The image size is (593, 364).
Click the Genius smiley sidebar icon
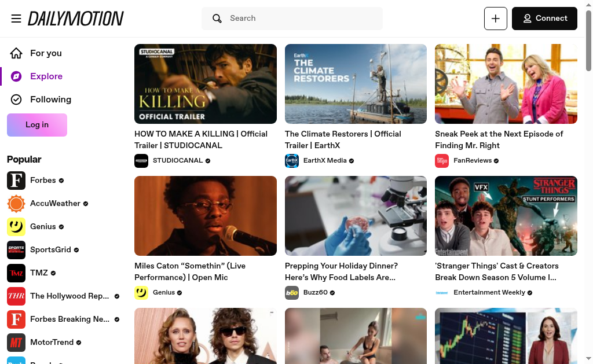(x=16, y=227)
